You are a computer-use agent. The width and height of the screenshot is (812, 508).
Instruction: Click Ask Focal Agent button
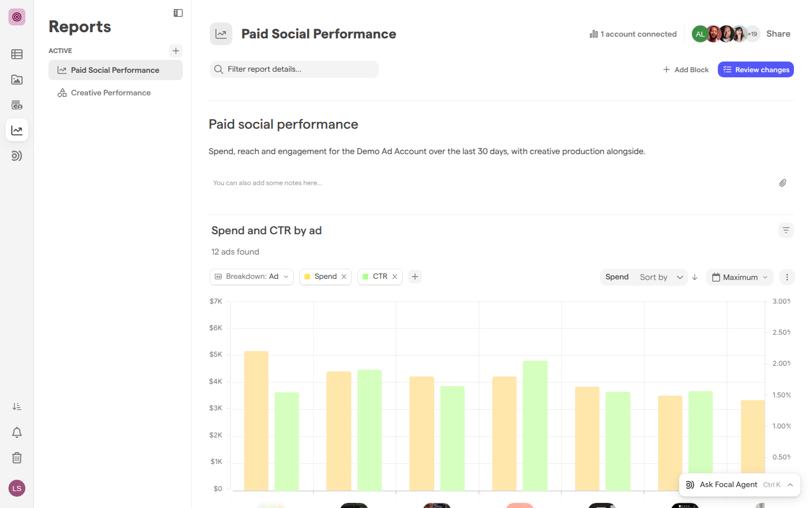[x=740, y=485]
